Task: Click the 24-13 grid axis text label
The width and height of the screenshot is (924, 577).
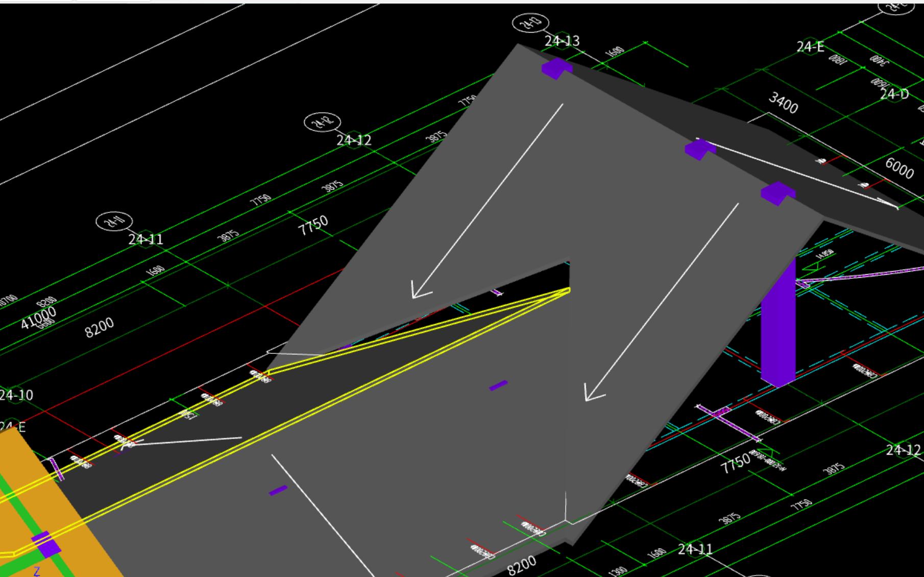Action: click(562, 41)
